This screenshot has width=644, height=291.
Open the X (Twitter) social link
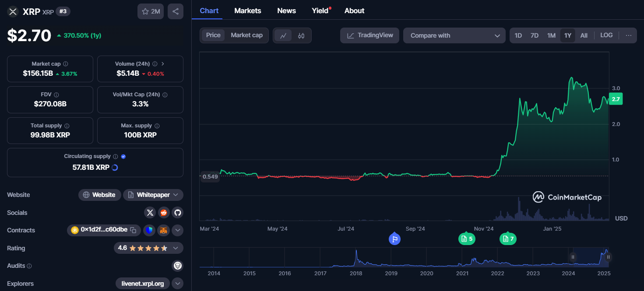tap(150, 213)
